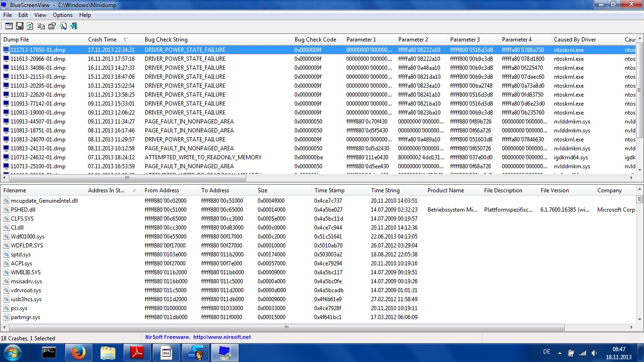
Task: Open the Help menu
Action: coord(85,15)
